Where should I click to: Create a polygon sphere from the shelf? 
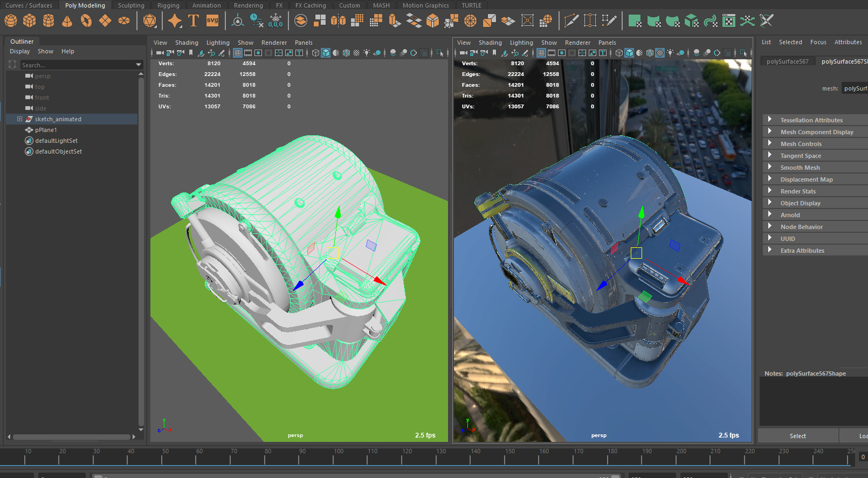click(x=11, y=21)
